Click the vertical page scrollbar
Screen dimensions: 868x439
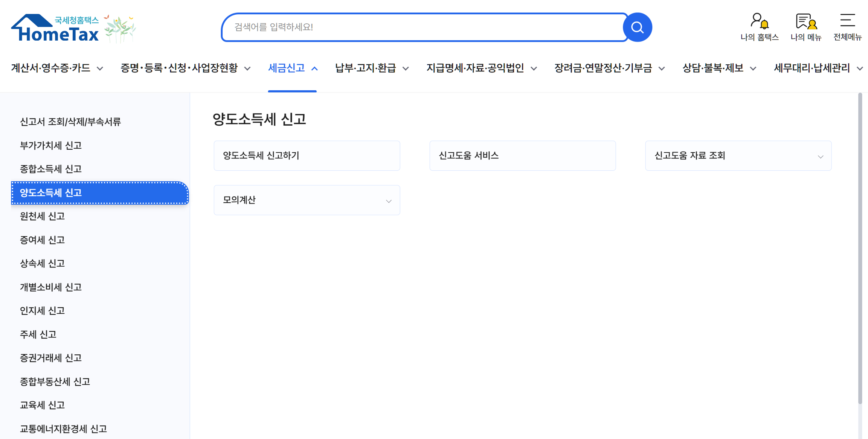pos(860,248)
